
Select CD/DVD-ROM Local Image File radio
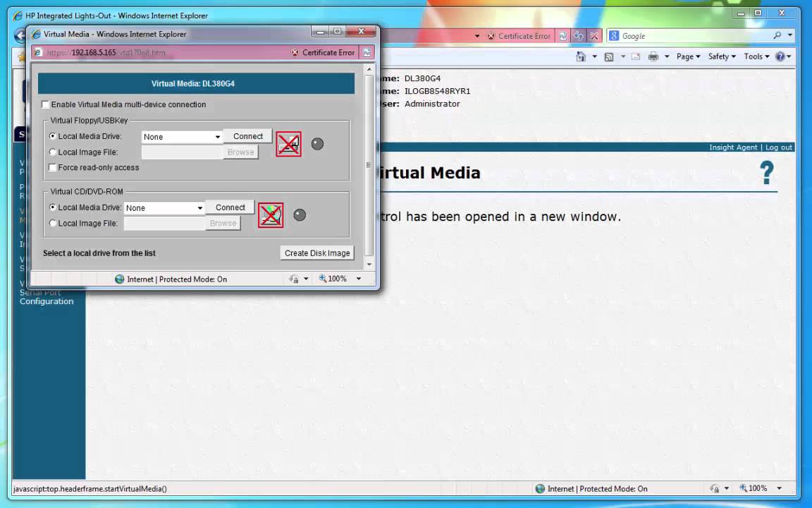[x=52, y=224]
